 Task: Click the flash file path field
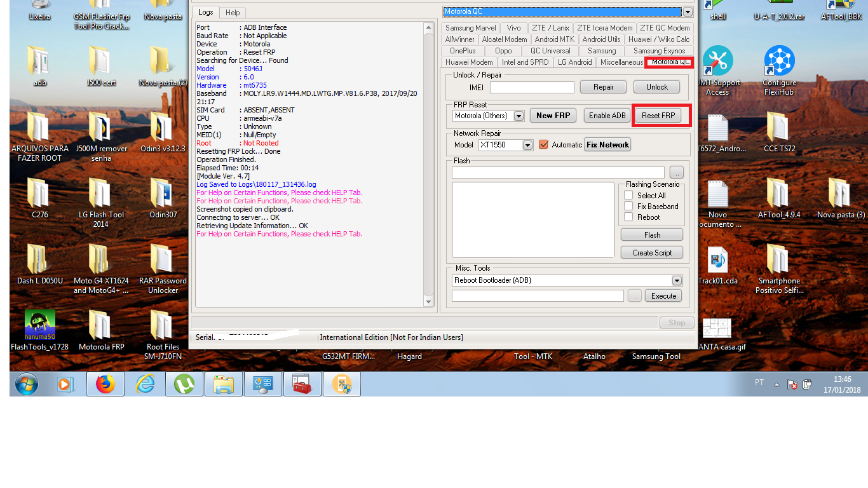click(558, 173)
